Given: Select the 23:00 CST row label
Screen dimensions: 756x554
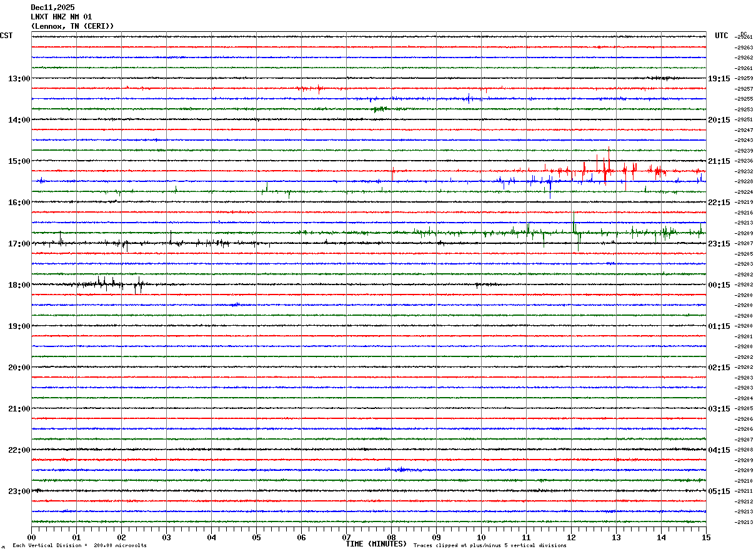Looking at the screenshot, I should (19, 491).
